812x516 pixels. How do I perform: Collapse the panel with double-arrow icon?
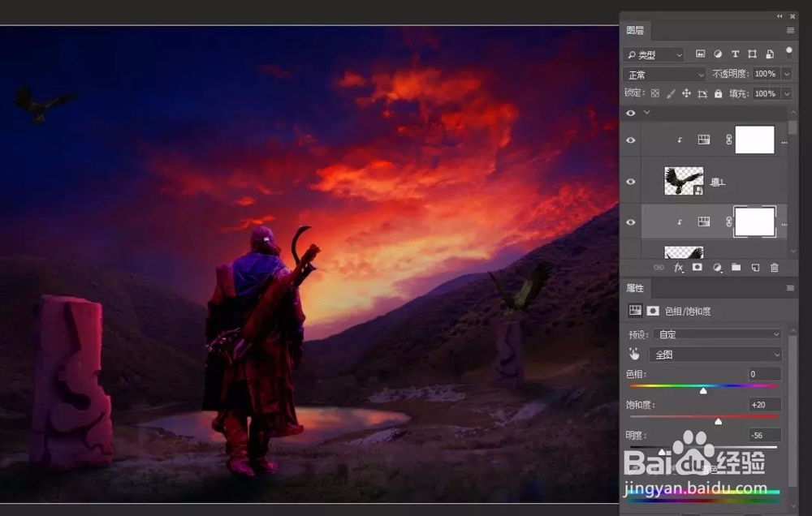(780, 16)
